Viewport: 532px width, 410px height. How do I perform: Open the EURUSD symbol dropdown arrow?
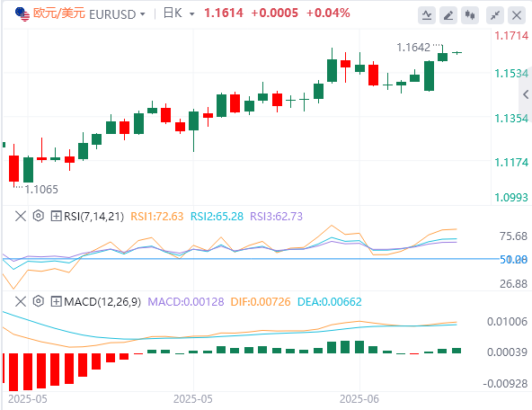[143, 14]
